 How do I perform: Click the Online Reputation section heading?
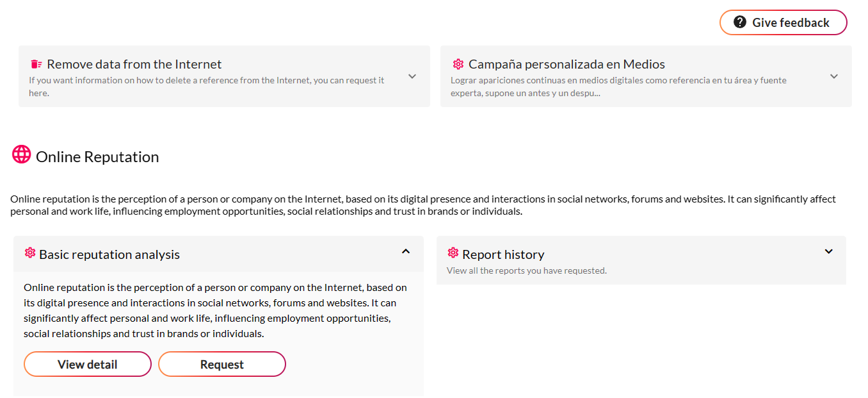coord(97,157)
